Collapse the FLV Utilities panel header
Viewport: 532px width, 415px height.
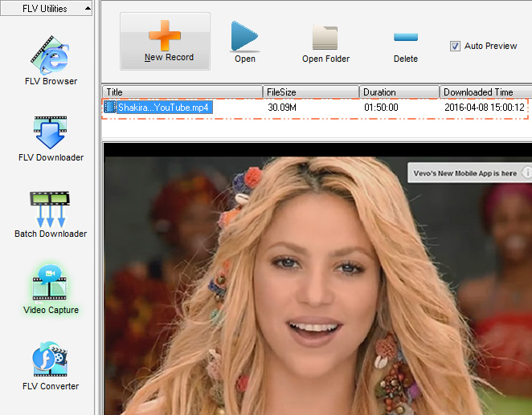46,9
